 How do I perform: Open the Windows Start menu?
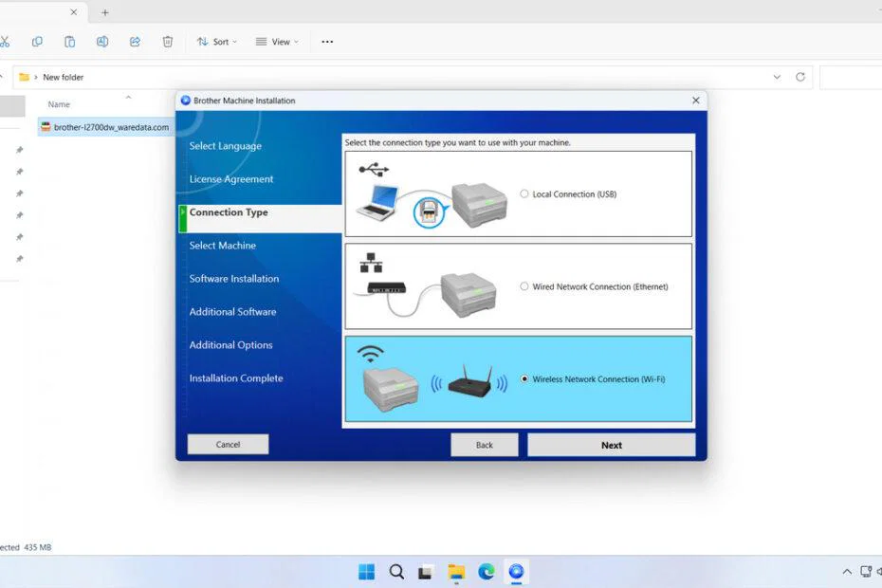point(366,571)
